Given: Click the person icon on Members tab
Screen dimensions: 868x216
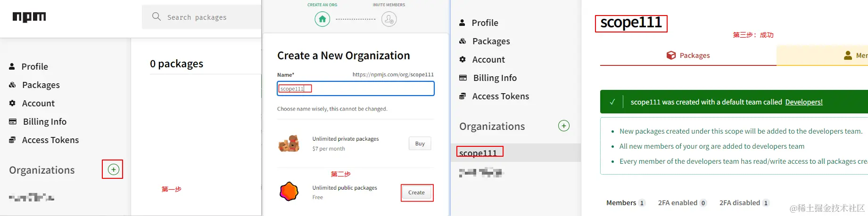Looking at the screenshot, I should pos(848,55).
